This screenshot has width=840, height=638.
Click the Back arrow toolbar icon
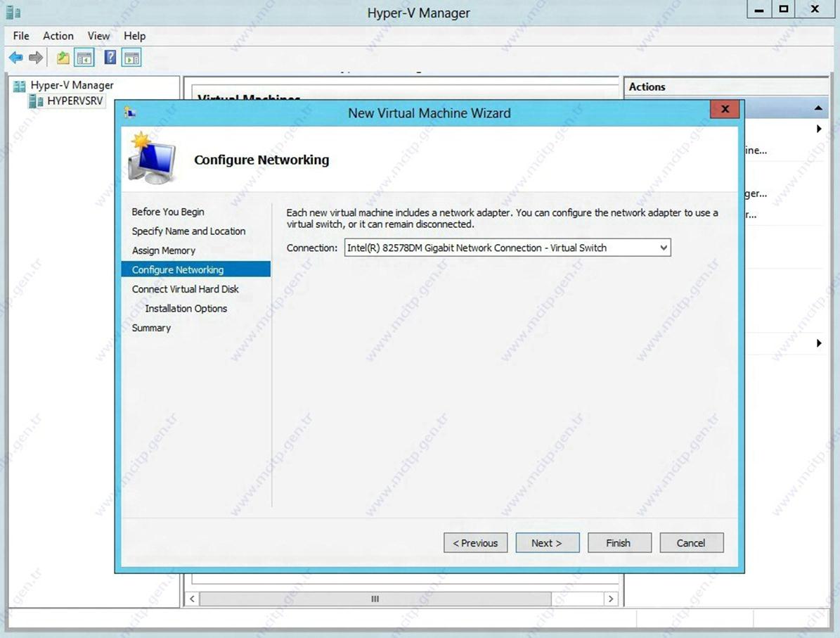[16, 58]
